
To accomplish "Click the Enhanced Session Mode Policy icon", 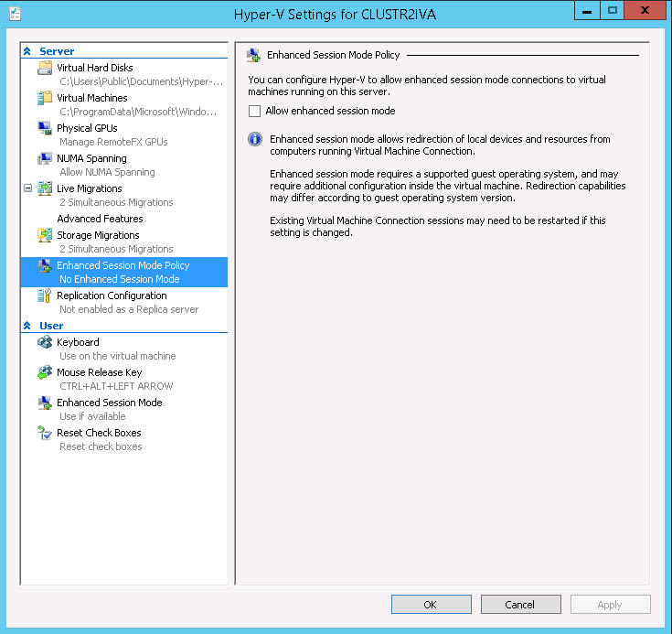I will pos(45,265).
